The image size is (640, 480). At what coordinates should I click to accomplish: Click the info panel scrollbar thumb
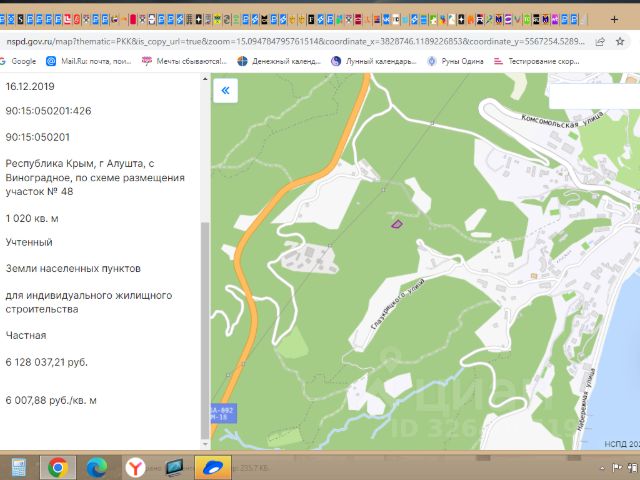205,331
